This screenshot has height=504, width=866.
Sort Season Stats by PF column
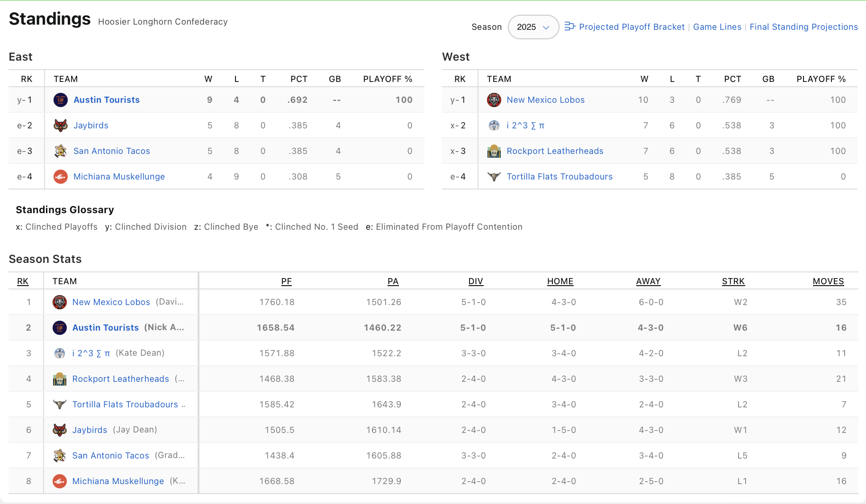click(286, 281)
